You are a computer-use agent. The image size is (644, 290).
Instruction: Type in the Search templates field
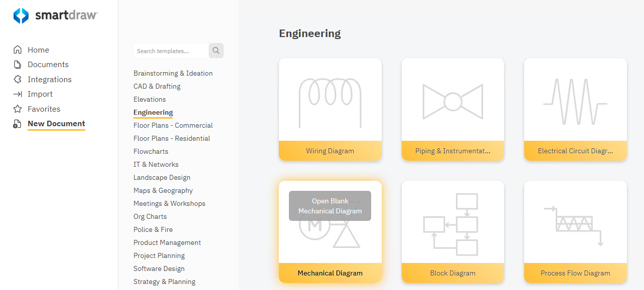point(171,51)
